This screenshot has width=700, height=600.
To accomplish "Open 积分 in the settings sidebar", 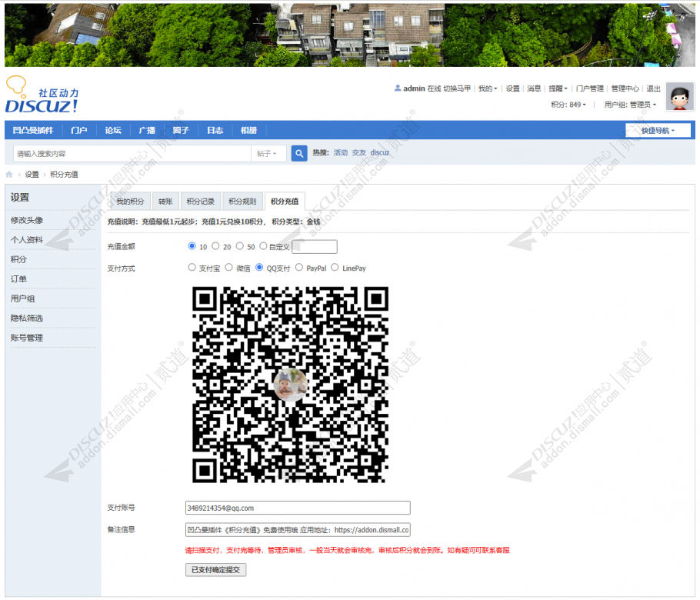I will point(18,259).
